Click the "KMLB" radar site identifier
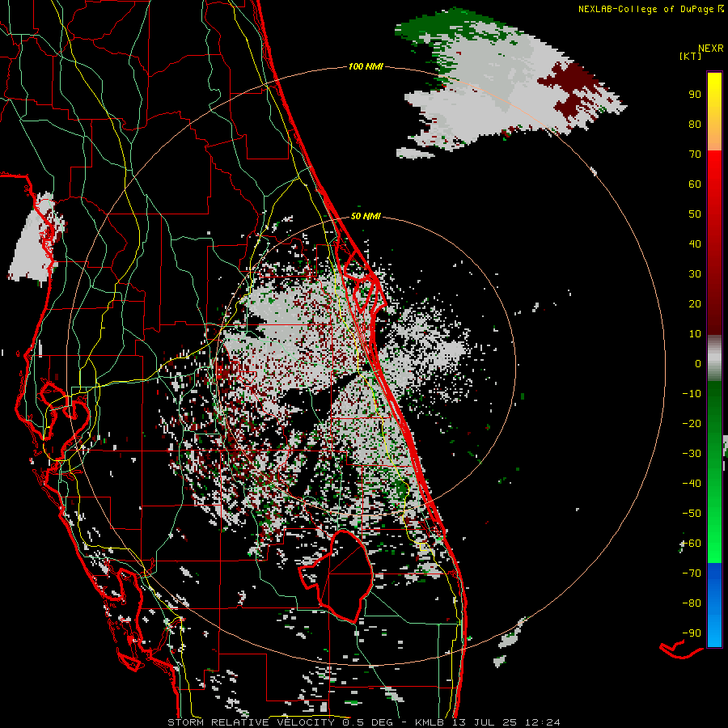The image size is (728, 728). (430, 722)
